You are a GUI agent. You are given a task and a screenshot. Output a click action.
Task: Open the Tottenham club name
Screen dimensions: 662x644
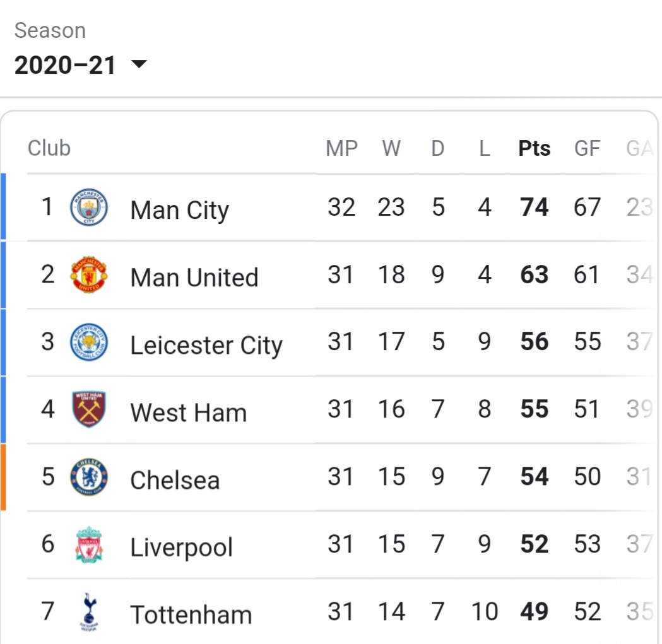coord(191,614)
